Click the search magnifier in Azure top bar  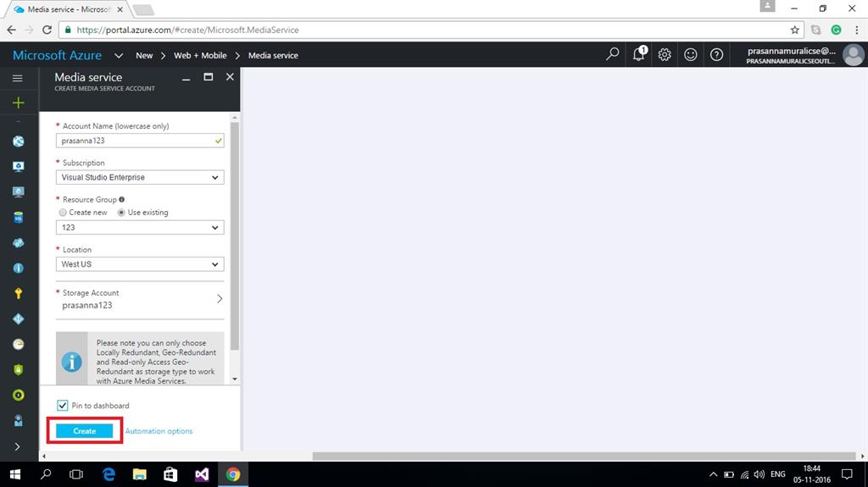pyautogui.click(x=612, y=54)
